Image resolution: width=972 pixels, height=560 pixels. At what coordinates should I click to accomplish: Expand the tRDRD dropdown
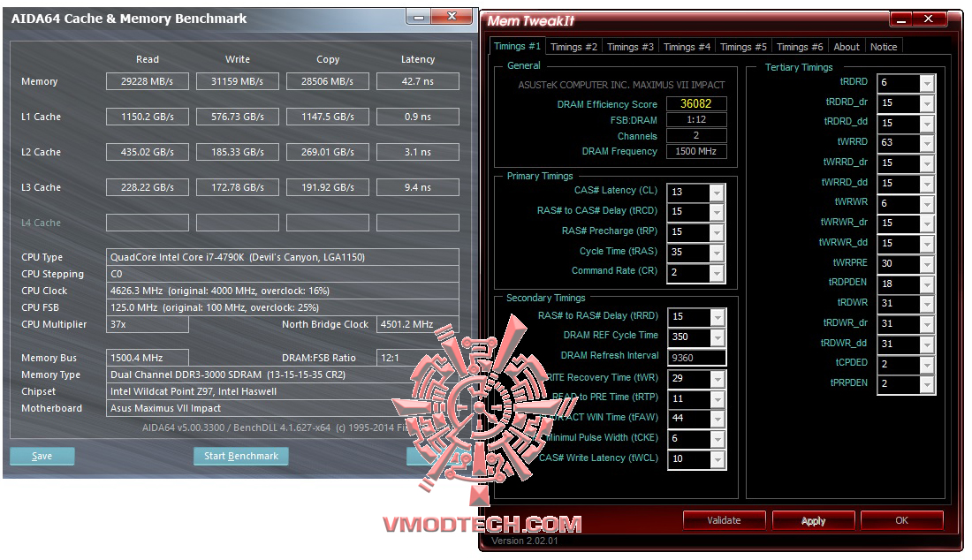tap(927, 83)
